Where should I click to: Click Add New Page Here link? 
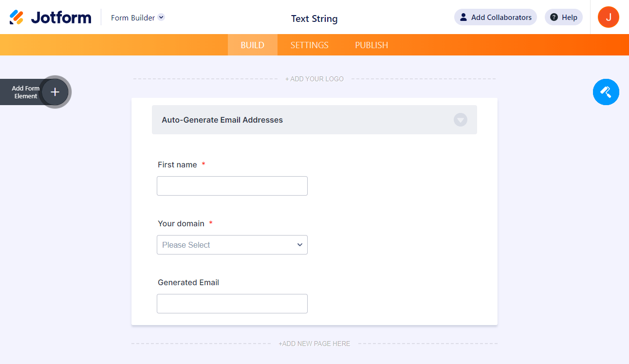coord(314,344)
